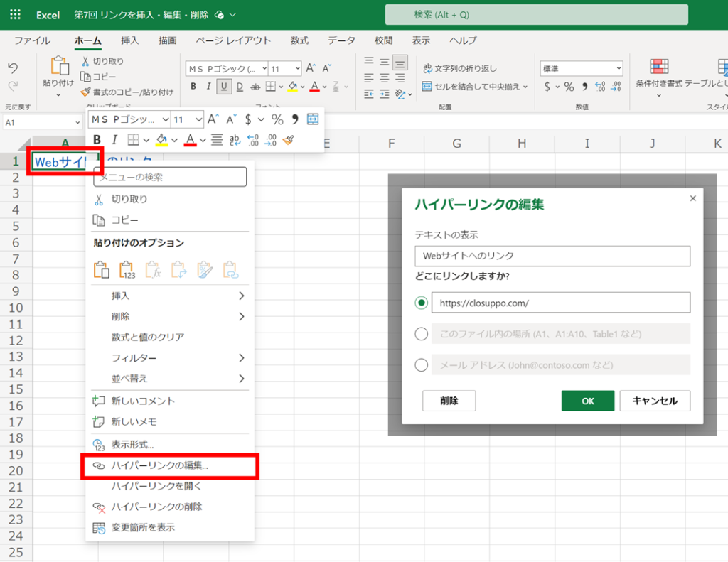
Task: Toggle Italic in the ribbon font group
Action: [208, 86]
